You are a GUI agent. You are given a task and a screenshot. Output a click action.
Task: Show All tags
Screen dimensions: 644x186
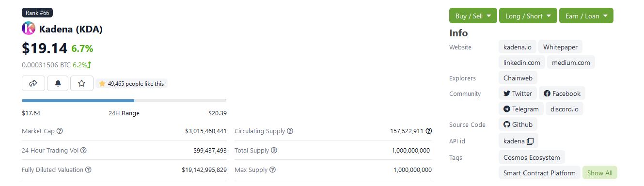(600, 173)
